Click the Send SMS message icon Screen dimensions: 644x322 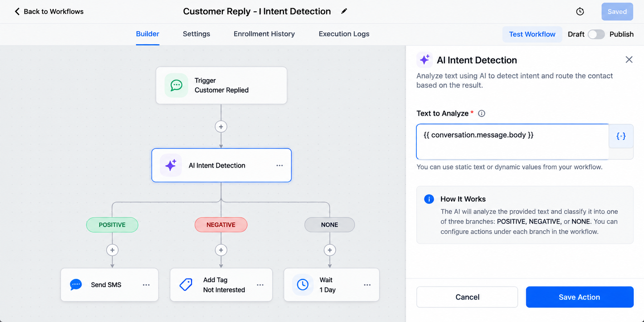pyautogui.click(x=76, y=285)
